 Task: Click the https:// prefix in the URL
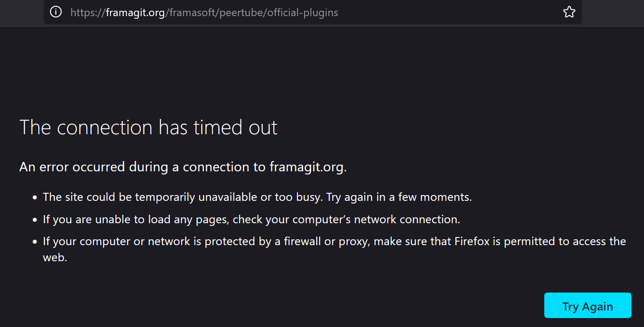click(x=87, y=12)
